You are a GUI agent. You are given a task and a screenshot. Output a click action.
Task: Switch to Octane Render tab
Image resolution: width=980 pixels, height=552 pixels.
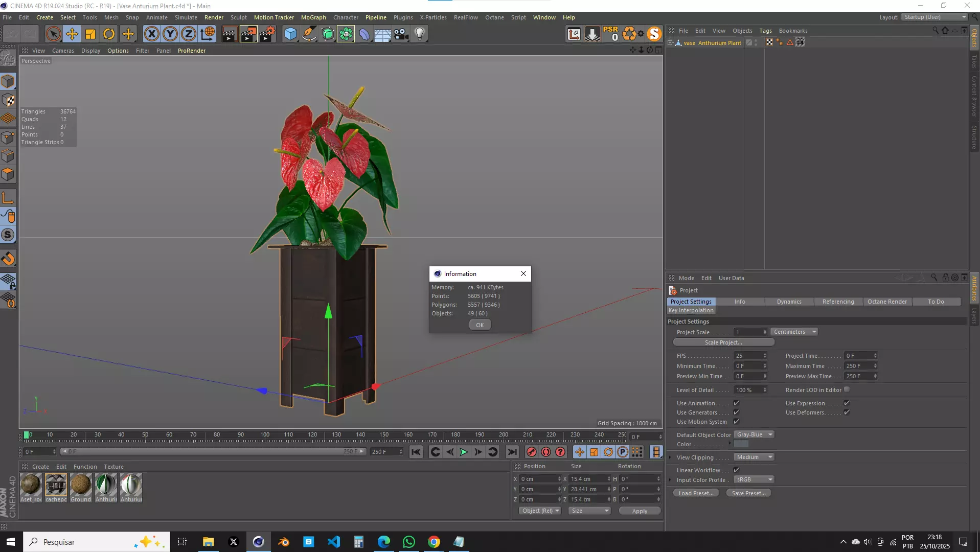[x=887, y=302]
